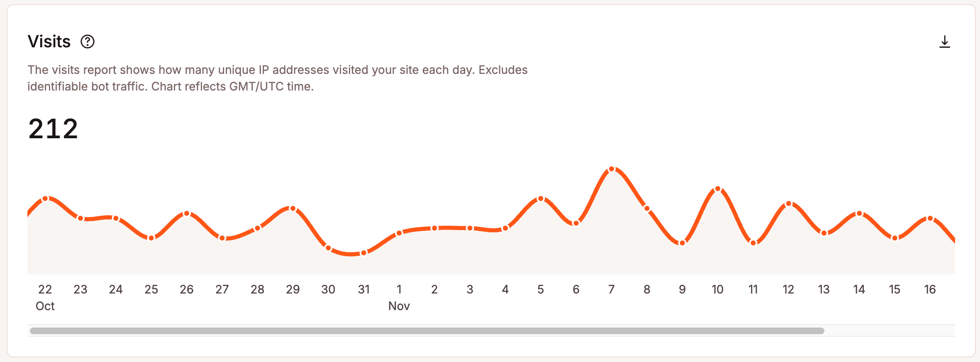This screenshot has height=362, width=980.
Task: Select the data point above November 14
Action: 859,213
